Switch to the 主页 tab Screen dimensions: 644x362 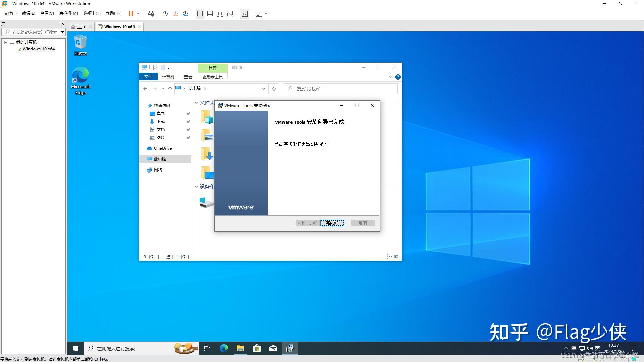80,26
